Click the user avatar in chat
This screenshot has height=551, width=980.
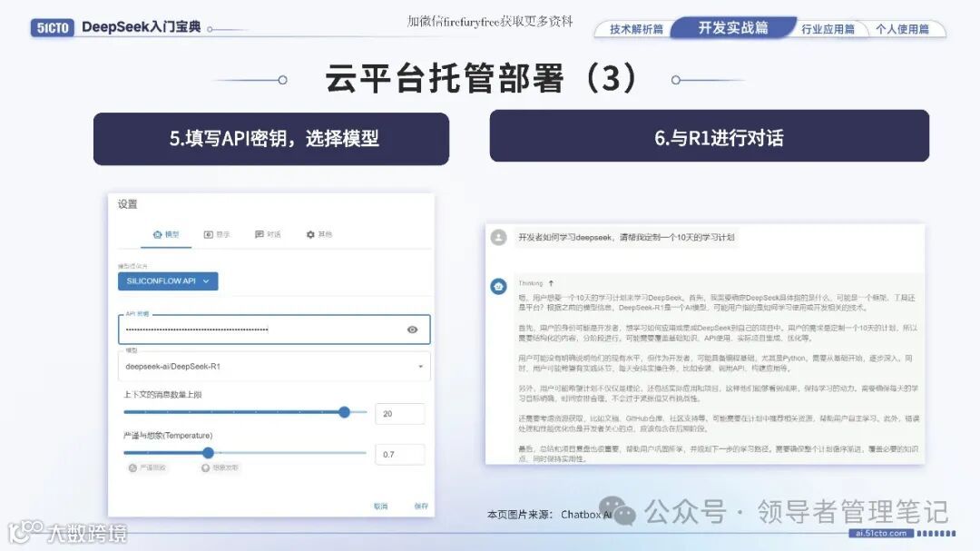click(x=499, y=238)
